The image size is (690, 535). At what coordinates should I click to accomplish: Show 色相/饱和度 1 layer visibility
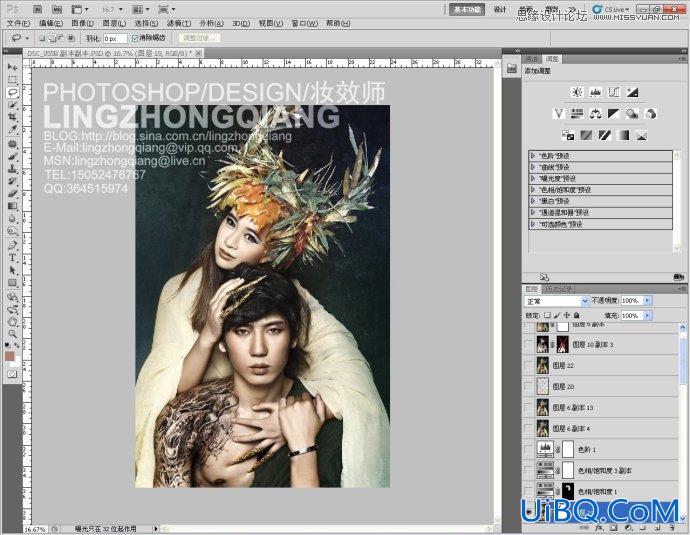coord(528,491)
